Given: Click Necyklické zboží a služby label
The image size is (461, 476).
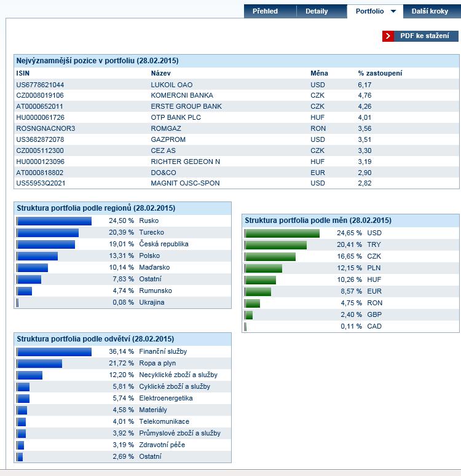Looking at the screenshot, I should (x=178, y=375).
